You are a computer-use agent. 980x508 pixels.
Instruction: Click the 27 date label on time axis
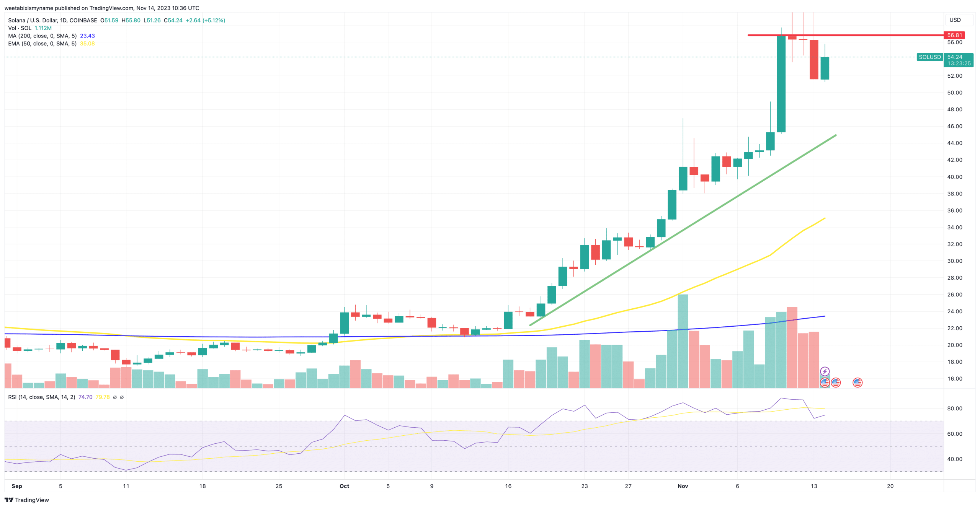click(x=628, y=486)
